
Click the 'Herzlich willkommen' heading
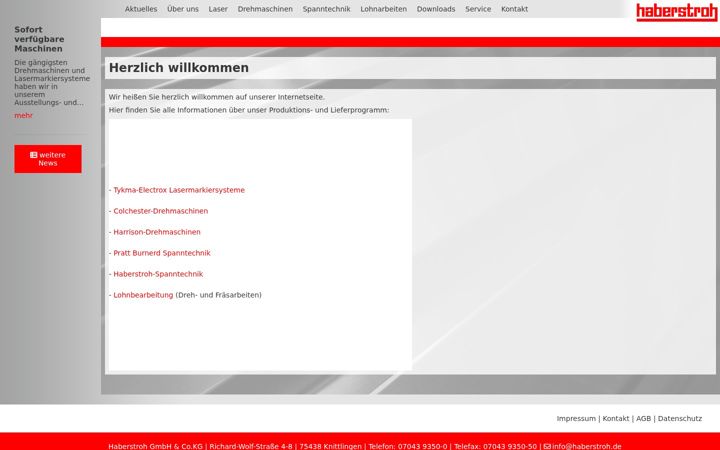click(x=179, y=68)
